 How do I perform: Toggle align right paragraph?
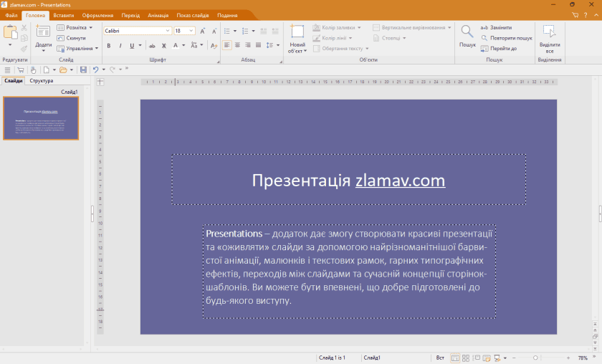(248, 45)
